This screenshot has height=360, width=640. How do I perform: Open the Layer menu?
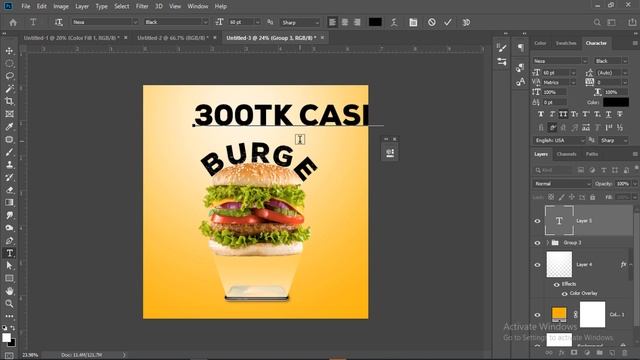click(82, 6)
